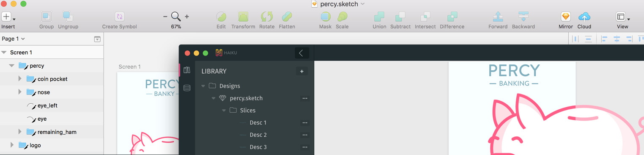Click the Flatten icon

[287, 17]
